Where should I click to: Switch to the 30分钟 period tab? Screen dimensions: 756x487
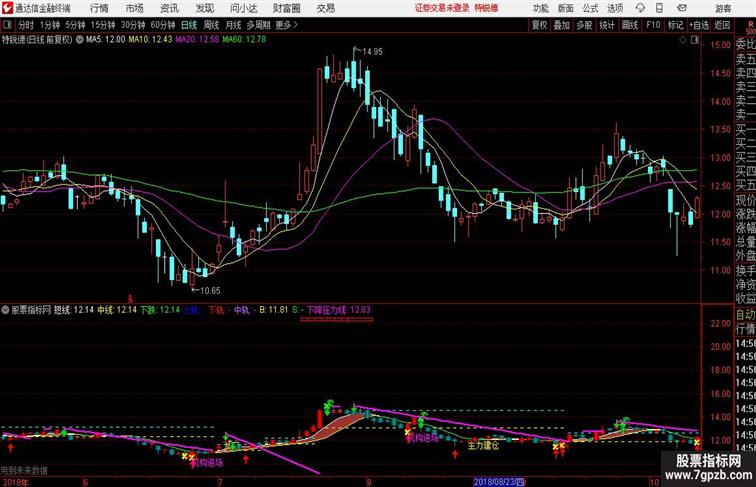point(133,25)
